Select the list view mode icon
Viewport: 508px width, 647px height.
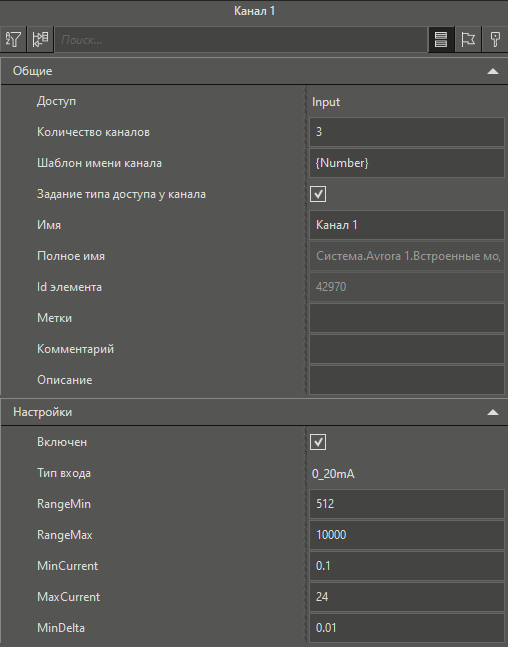point(441,40)
